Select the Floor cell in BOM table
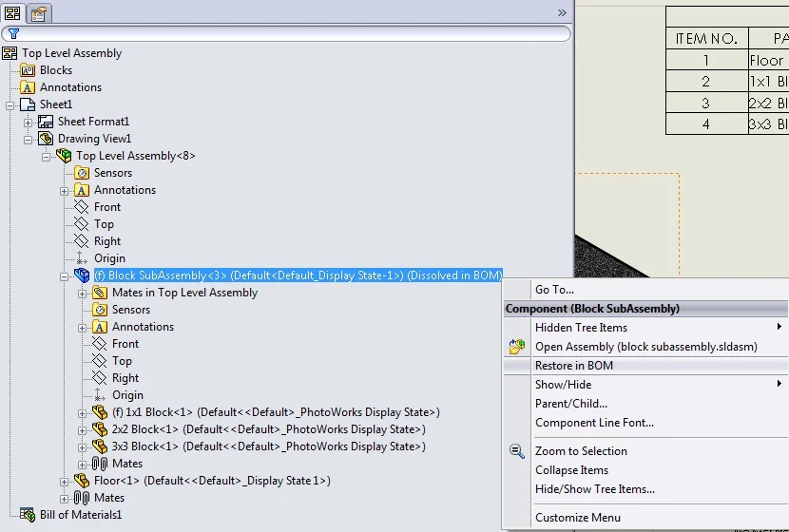Viewport: 789px width, 532px height. pyautogui.click(x=768, y=60)
